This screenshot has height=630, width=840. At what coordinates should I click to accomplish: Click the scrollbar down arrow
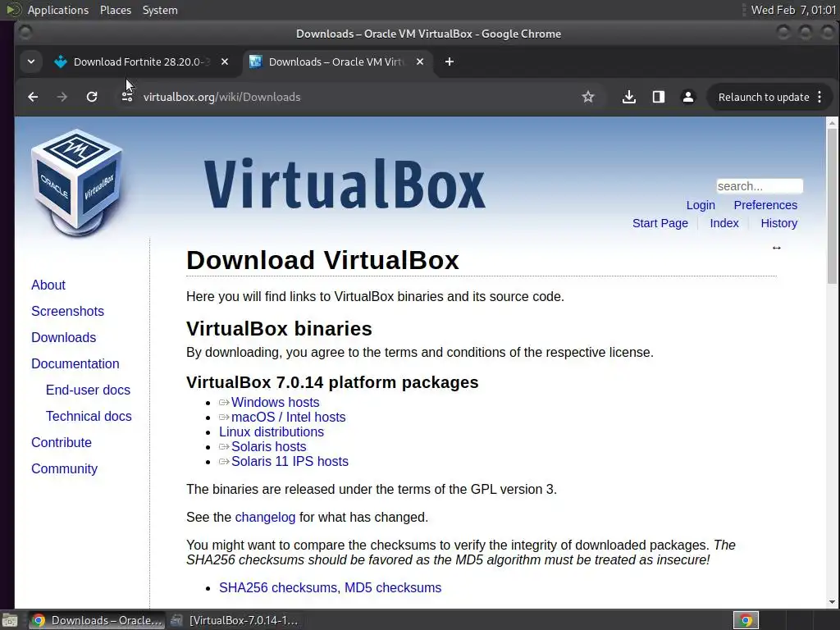pos(832,602)
